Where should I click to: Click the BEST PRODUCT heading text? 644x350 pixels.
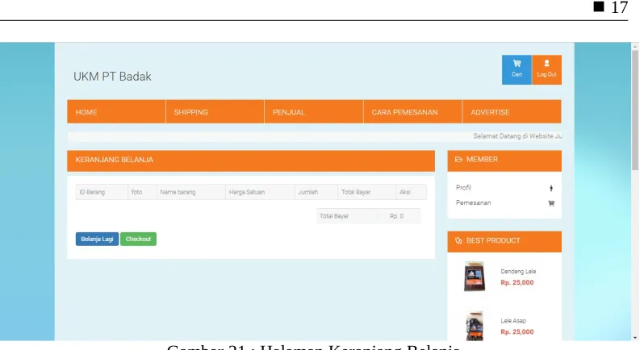pyautogui.click(x=493, y=241)
